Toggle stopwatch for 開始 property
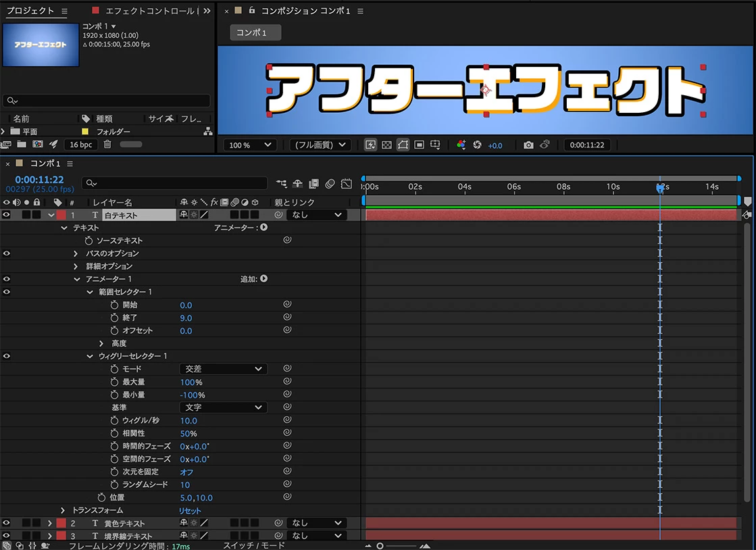The image size is (756, 550). 114,305
